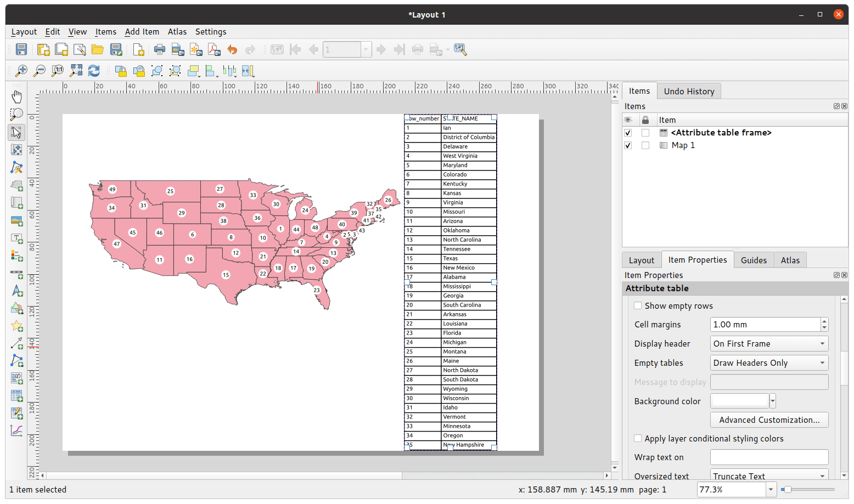Open Background color dropdown arrow
854x504 pixels.
773,401
